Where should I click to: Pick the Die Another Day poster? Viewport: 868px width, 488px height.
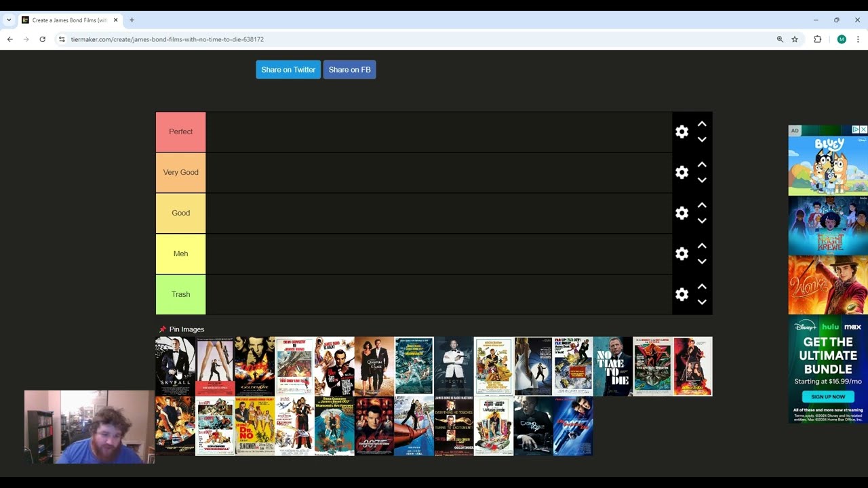(573, 426)
